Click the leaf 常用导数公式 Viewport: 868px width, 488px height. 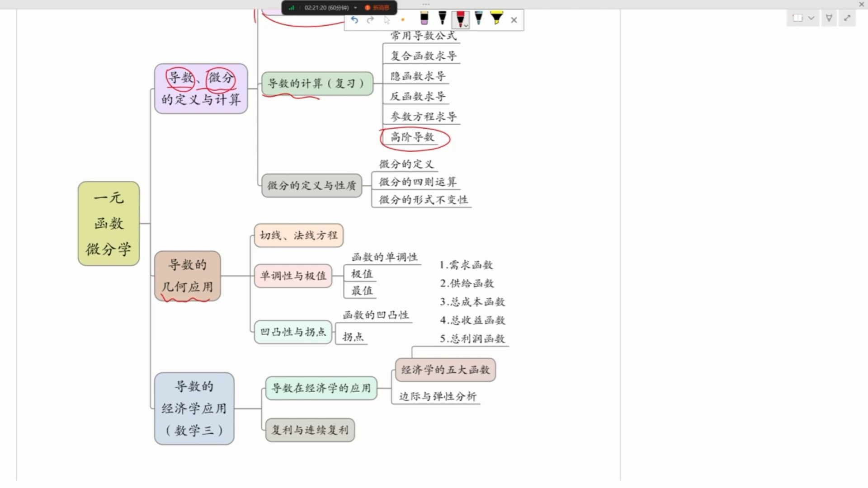424,36
